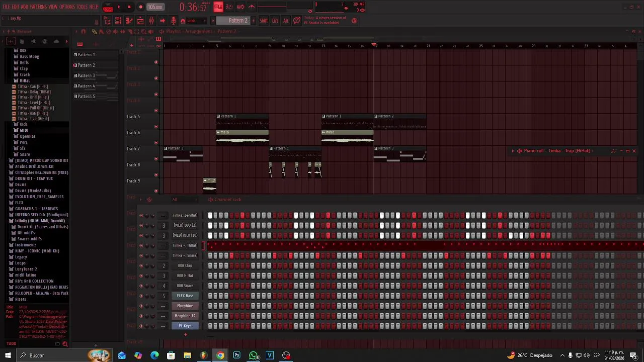Collapse the HiHat folder in browser
The image size is (644, 362).
[x=25, y=80]
